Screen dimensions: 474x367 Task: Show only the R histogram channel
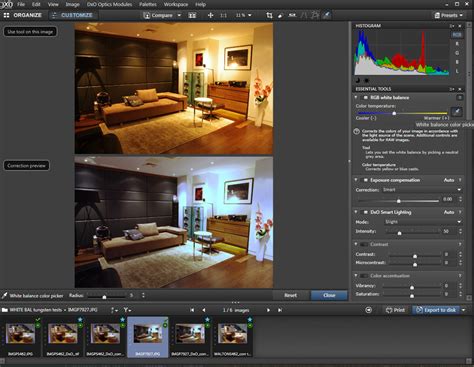[457, 44]
